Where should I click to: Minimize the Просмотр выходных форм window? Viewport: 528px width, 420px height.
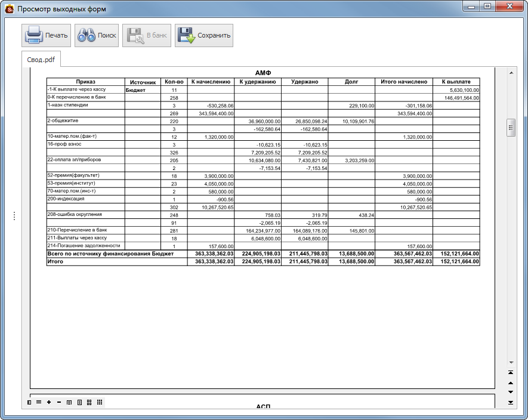point(471,7)
